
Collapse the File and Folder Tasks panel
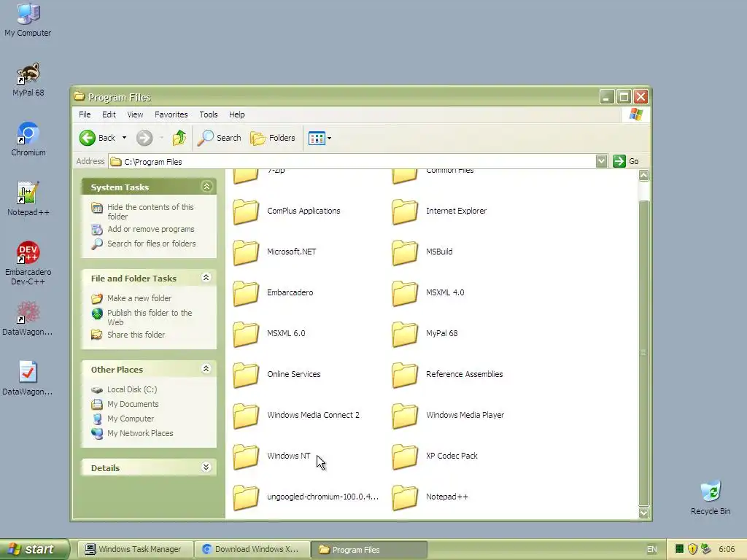[206, 278]
